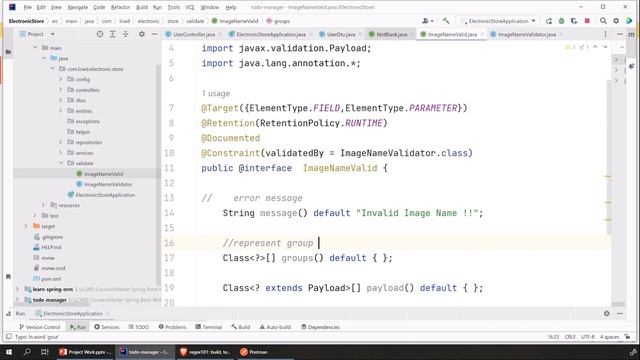Expand the repositories package
The image size is (640, 360).
click(x=60, y=142)
